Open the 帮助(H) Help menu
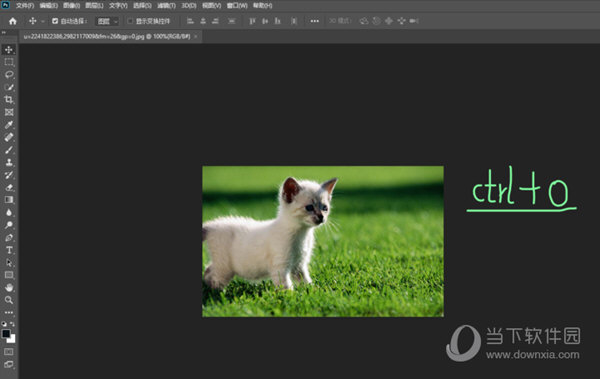 (x=262, y=6)
